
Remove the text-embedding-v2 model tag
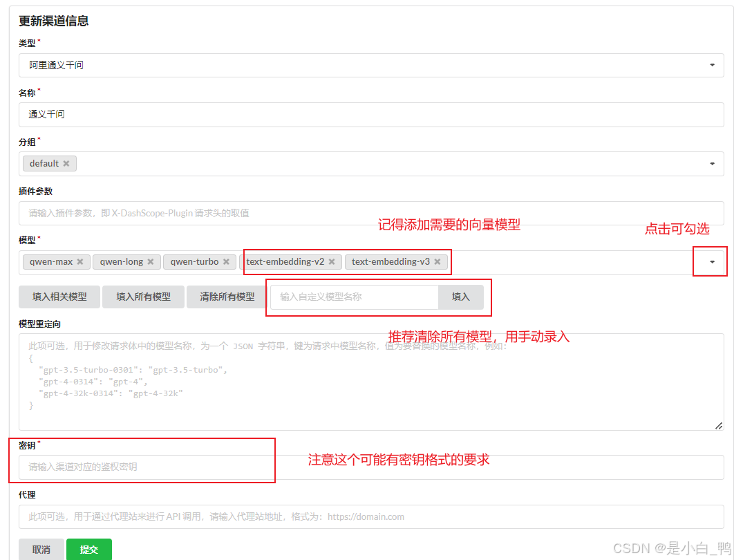(332, 262)
